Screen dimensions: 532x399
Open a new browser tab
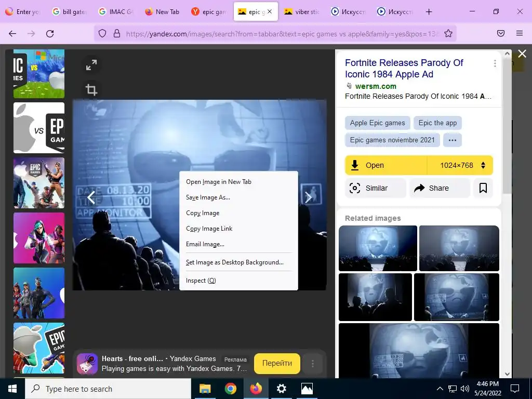point(429,12)
